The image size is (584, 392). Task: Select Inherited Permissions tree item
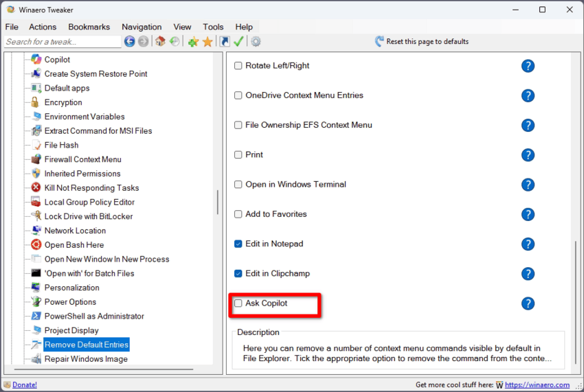(x=82, y=174)
